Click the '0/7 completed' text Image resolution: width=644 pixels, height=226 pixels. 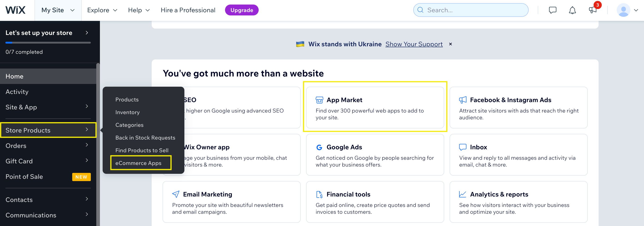24,52
